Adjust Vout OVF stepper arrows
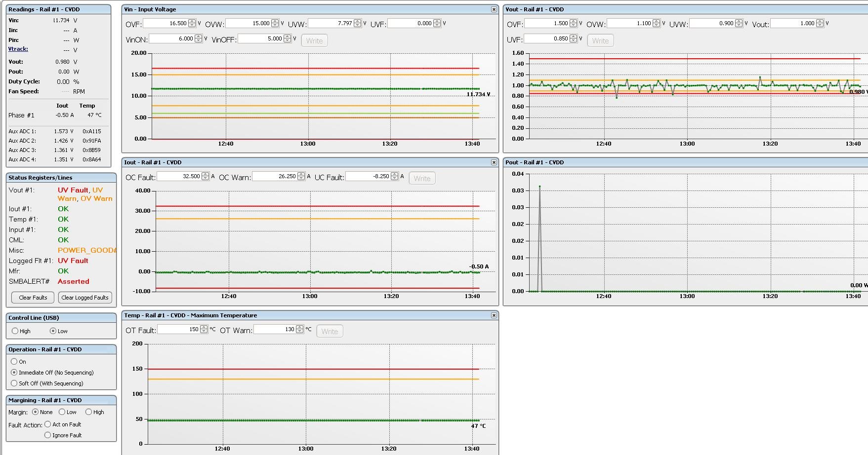This screenshot has width=868, height=455. click(574, 23)
